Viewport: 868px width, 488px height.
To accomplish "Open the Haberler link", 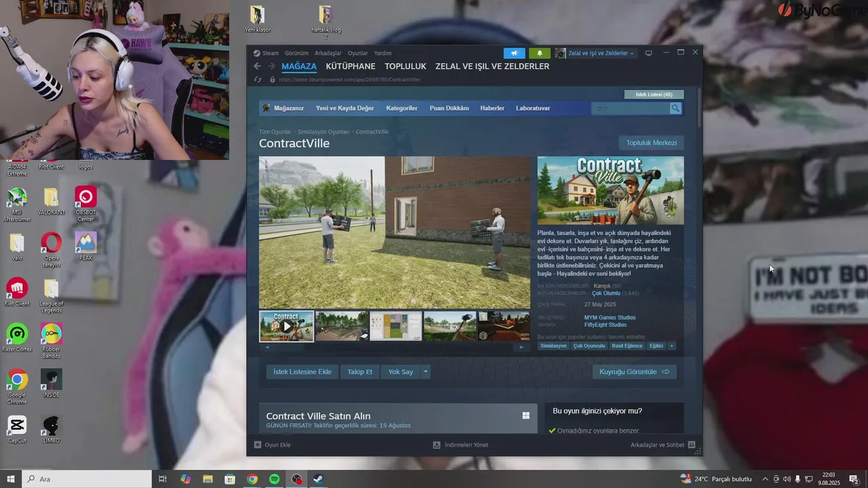I will pos(492,108).
